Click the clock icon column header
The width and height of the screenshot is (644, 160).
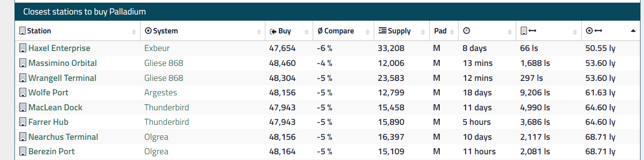click(467, 31)
